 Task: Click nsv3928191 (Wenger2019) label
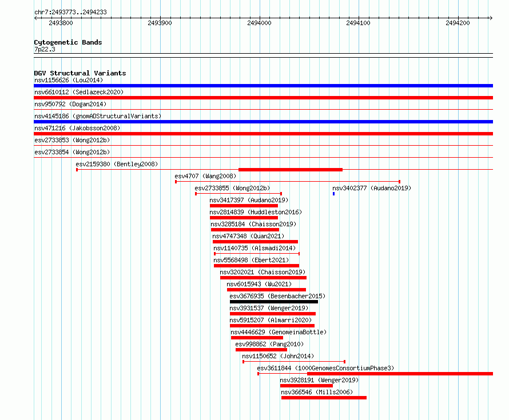pos(319,380)
